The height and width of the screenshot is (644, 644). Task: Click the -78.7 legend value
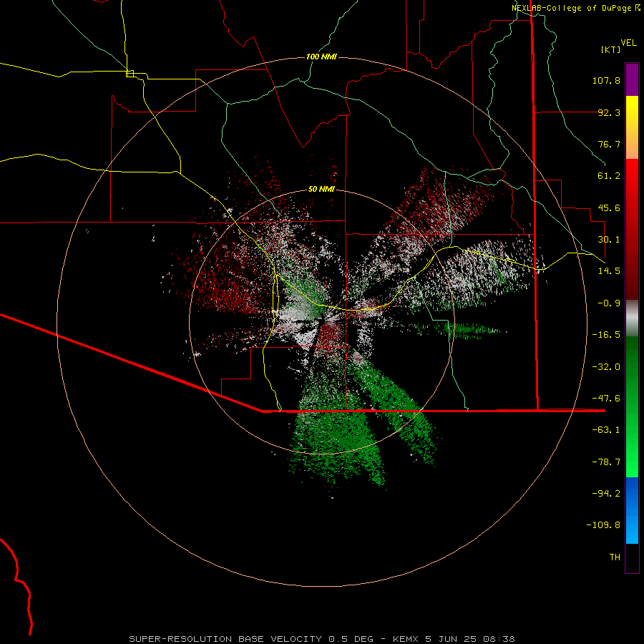[x=606, y=462]
